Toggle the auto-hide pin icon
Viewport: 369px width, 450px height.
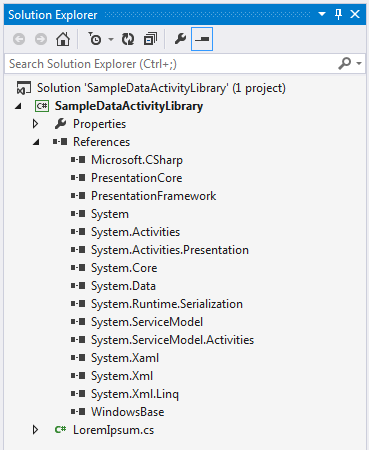338,14
